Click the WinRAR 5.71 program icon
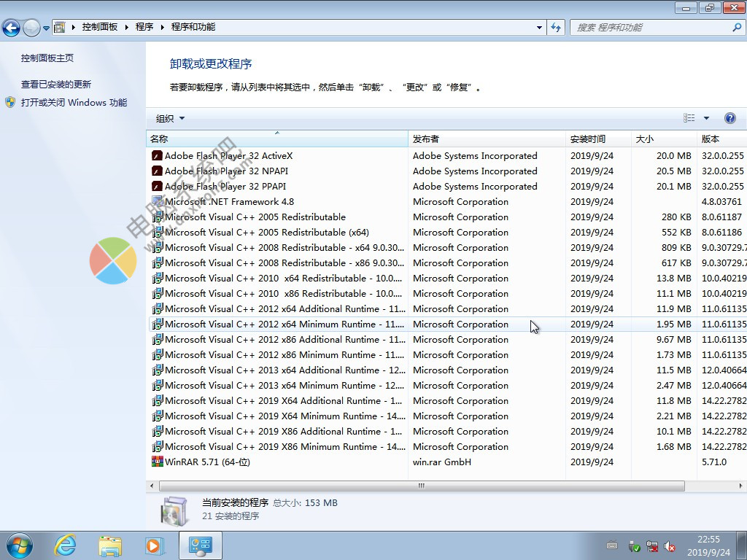Image resolution: width=747 pixels, height=560 pixels. pyautogui.click(x=157, y=462)
